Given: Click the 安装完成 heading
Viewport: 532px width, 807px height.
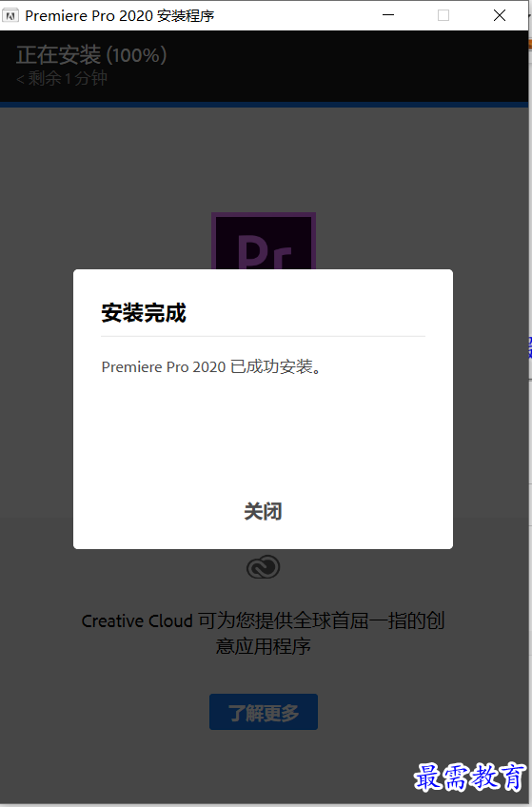Looking at the screenshot, I should [144, 313].
